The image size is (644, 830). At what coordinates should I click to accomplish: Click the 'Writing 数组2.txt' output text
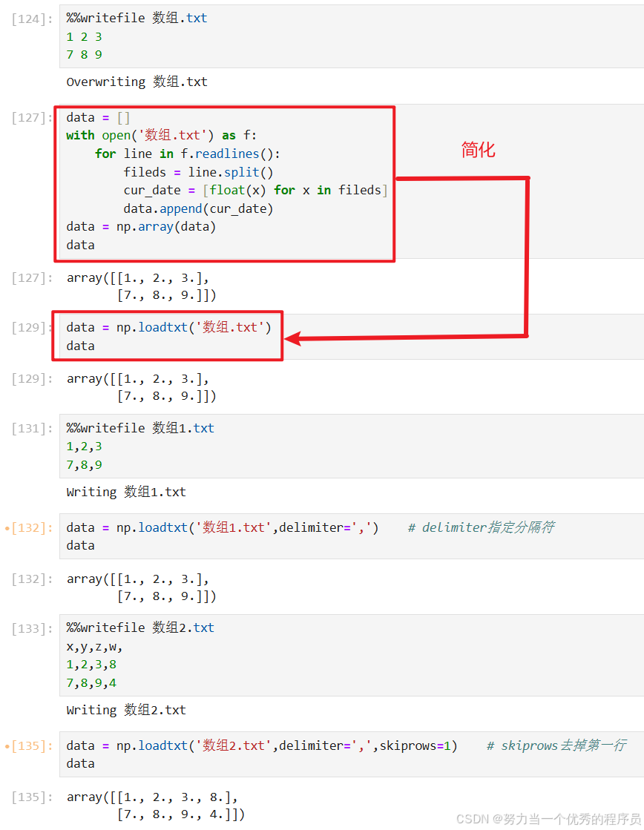click(126, 711)
